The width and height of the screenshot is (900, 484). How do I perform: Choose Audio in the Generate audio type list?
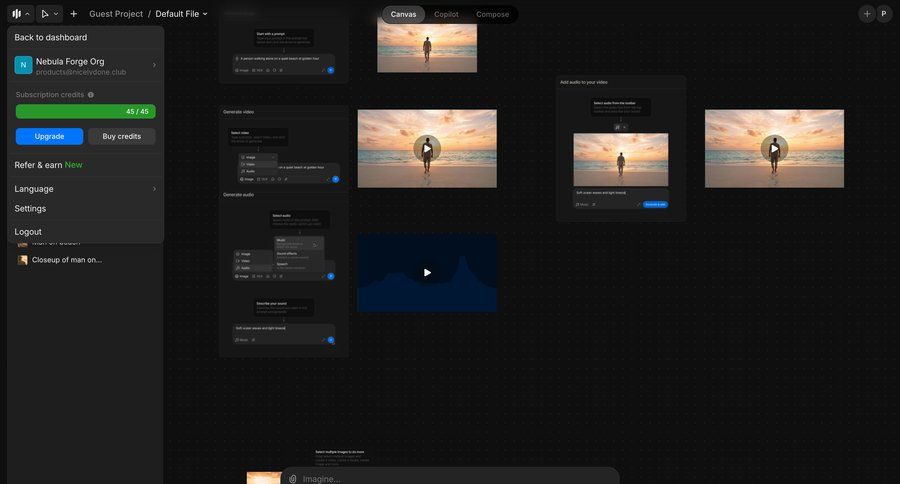pos(253,268)
